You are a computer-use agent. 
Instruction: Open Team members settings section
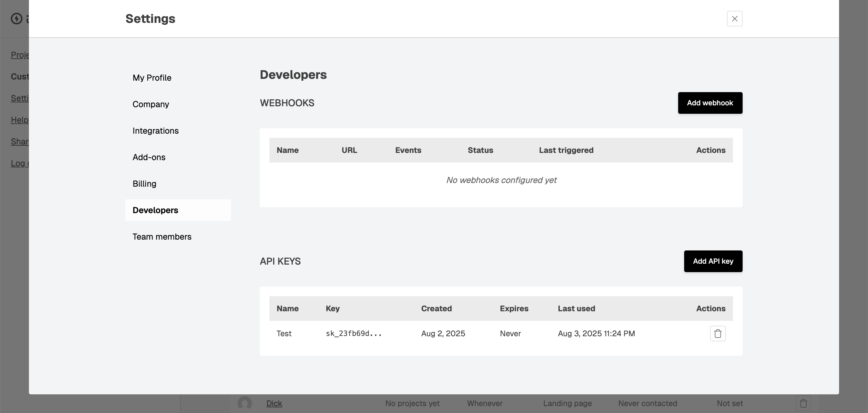162,237
